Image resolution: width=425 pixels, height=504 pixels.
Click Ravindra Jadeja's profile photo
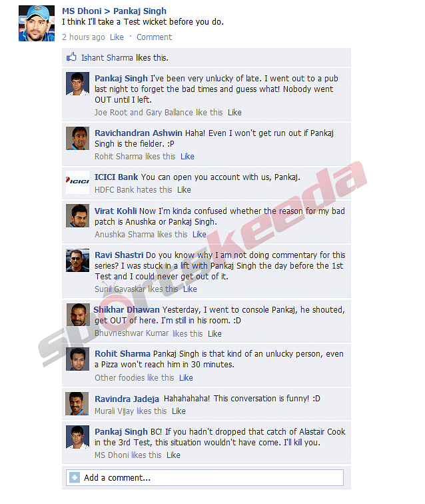tap(77, 403)
